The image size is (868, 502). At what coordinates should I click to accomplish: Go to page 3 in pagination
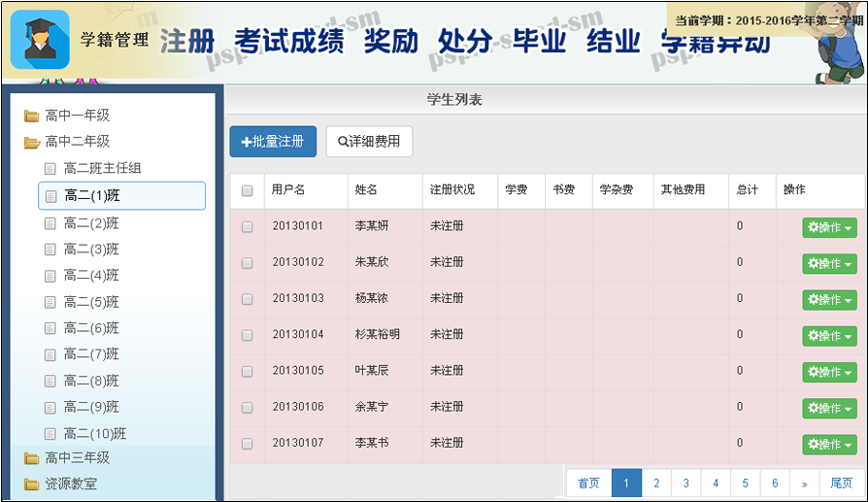[685, 483]
